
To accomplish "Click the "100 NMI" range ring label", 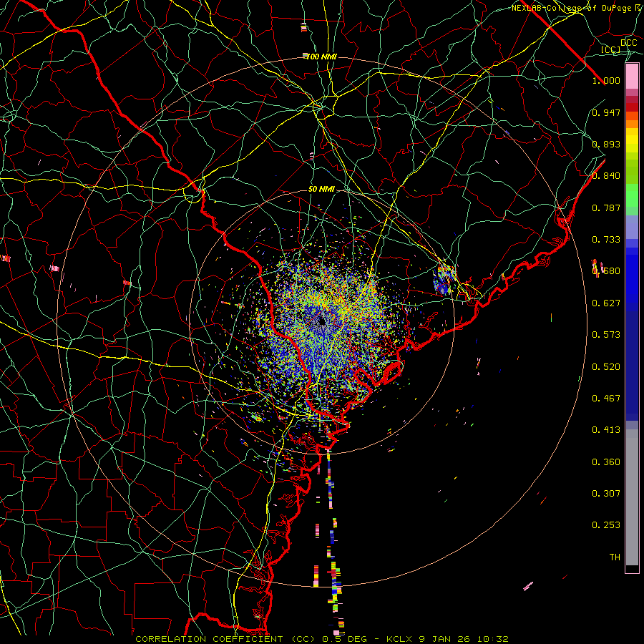I will click(321, 57).
